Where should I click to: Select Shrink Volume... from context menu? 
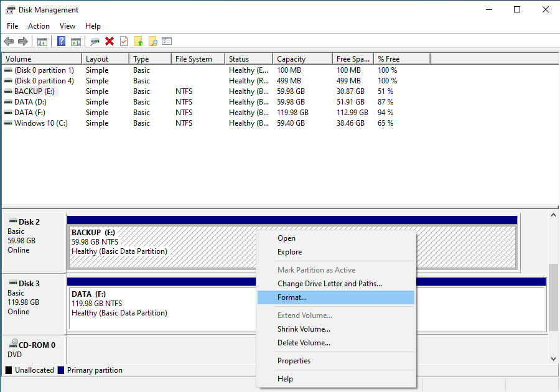click(304, 329)
